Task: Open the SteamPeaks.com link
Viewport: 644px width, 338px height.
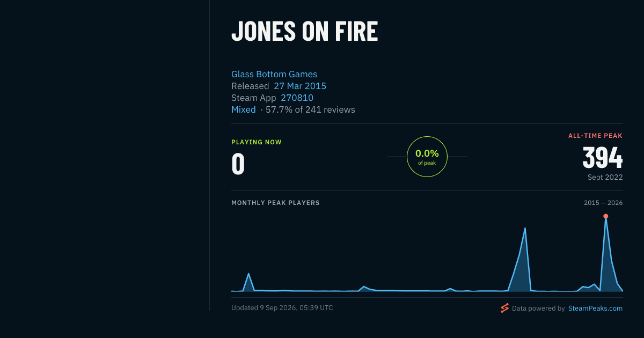Action: (595, 308)
